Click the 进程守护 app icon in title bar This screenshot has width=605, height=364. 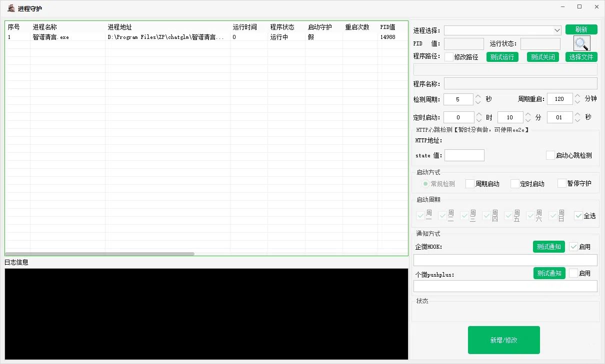click(x=11, y=8)
